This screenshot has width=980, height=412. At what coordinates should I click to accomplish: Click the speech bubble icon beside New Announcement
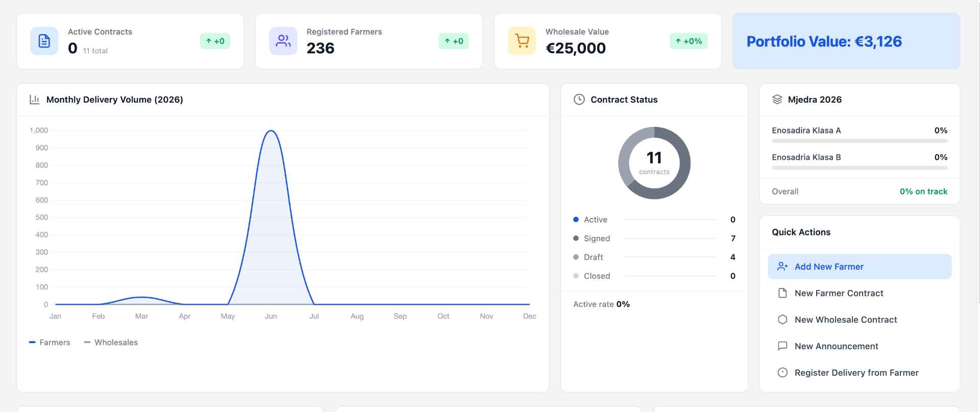[x=782, y=346]
